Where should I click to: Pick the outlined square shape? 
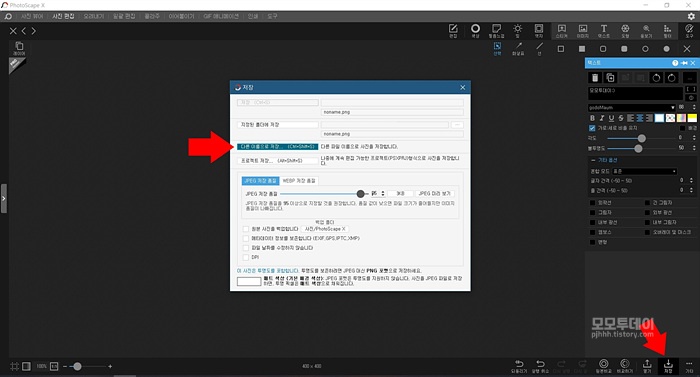pyautogui.click(x=561, y=49)
